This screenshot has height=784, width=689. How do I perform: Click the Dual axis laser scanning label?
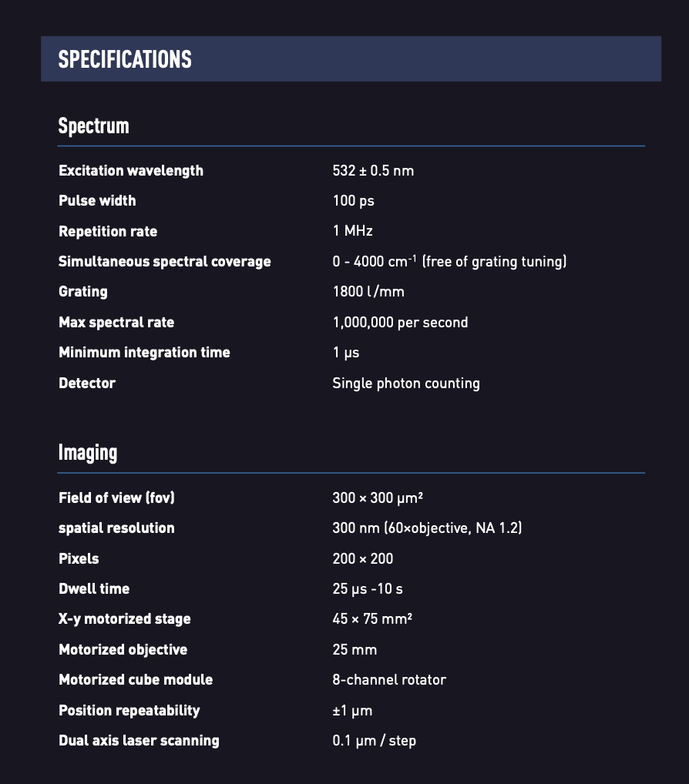(x=139, y=741)
